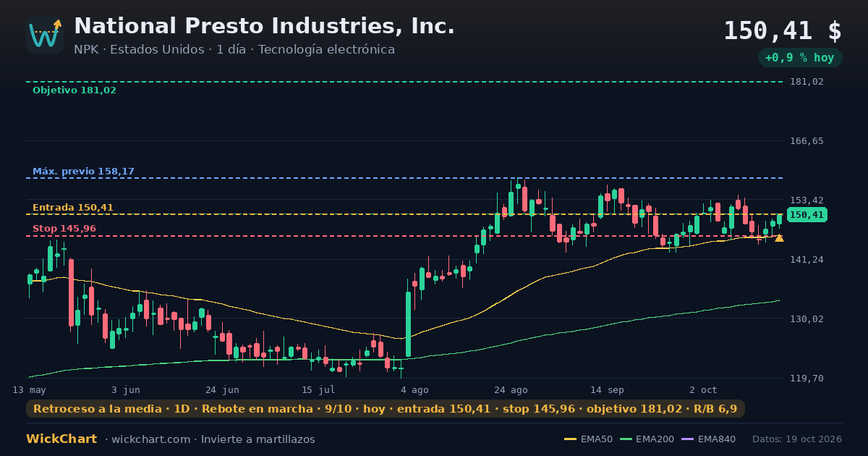868x456 pixels.
Task: Click the 24 ago date label
Action: (511, 390)
